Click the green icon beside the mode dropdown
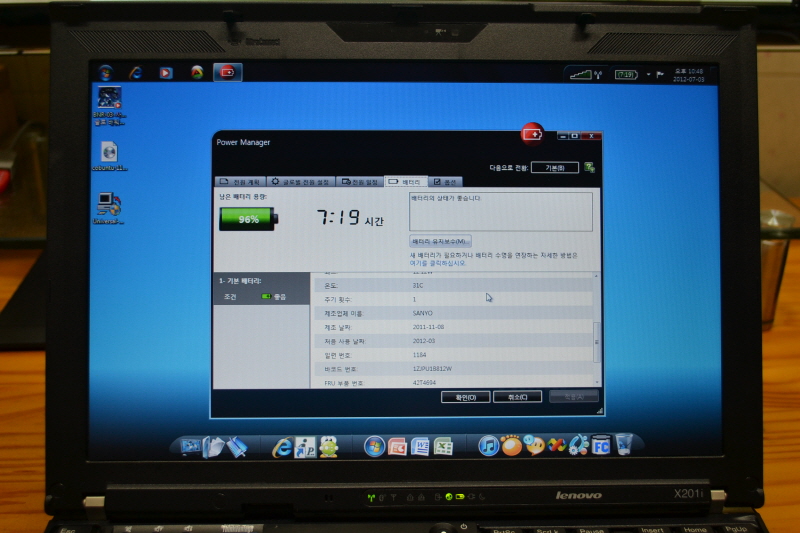 point(590,167)
